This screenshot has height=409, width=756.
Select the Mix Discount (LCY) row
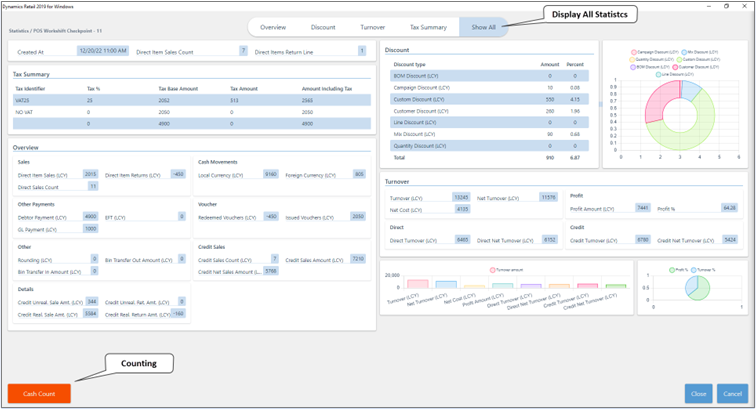489,134
